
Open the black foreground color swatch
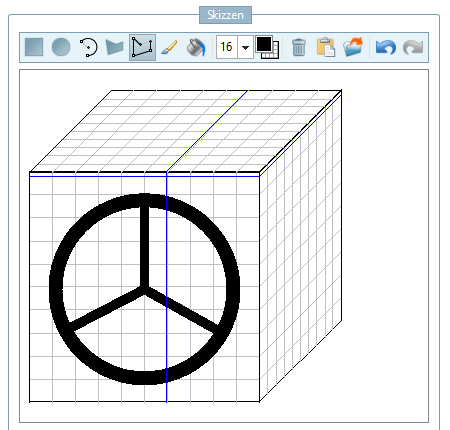pos(264,44)
